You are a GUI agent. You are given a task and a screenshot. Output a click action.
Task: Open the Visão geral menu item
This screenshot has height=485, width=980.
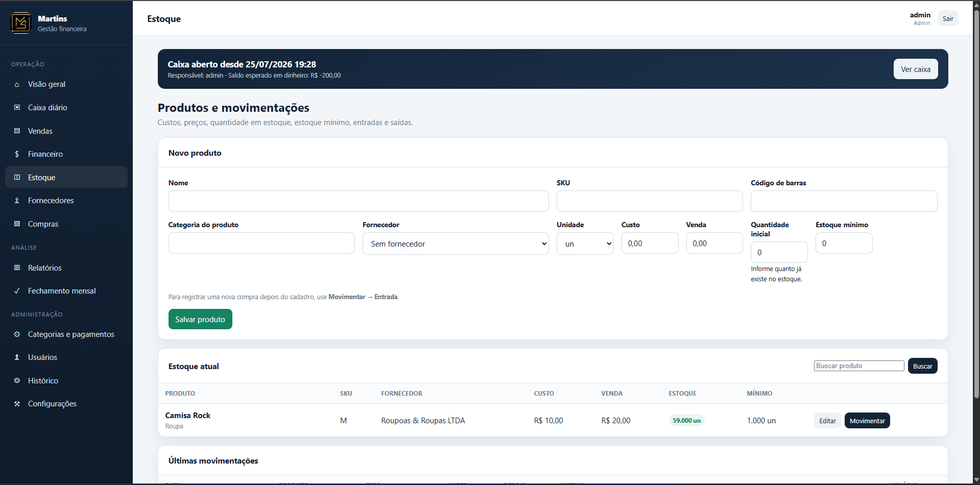66,84
